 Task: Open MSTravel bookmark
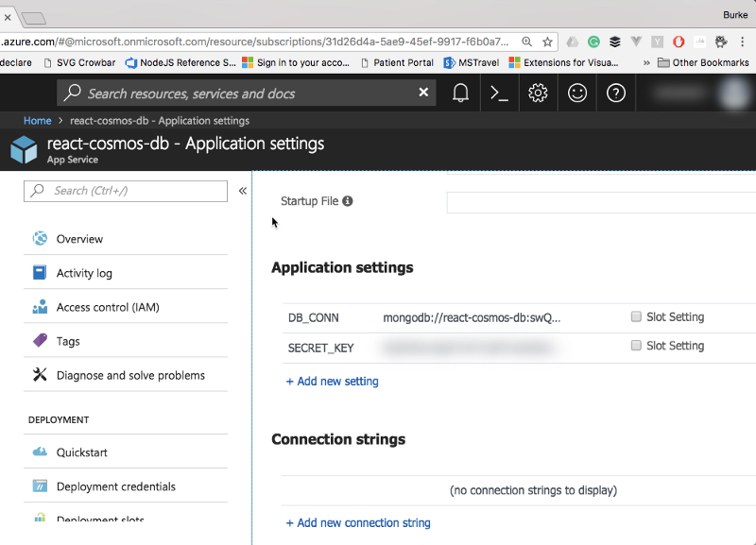click(471, 62)
